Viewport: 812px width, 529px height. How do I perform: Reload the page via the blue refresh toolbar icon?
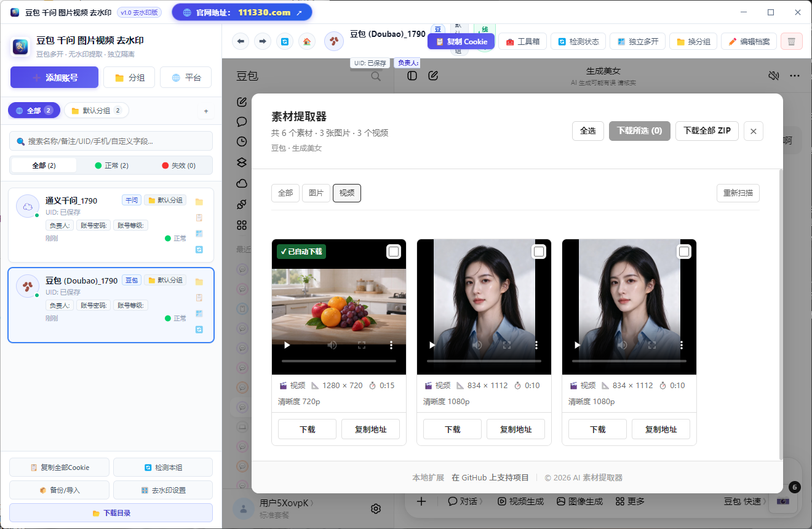point(285,41)
